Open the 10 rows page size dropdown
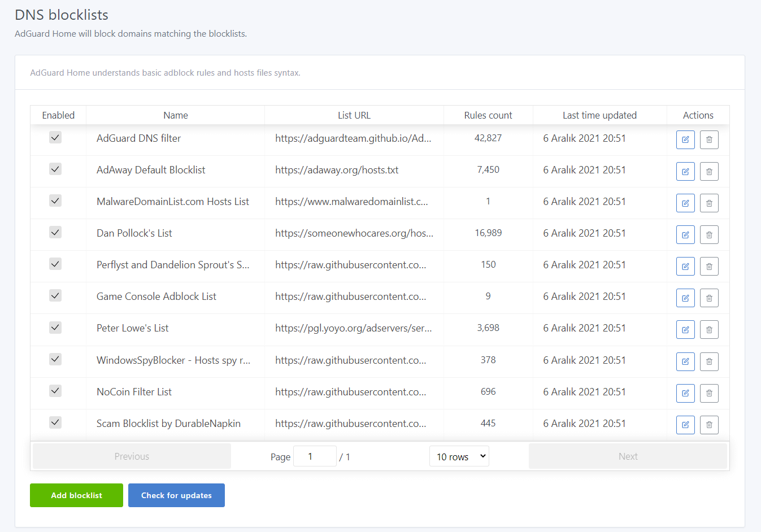761x532 pixels. coord(459,456)
